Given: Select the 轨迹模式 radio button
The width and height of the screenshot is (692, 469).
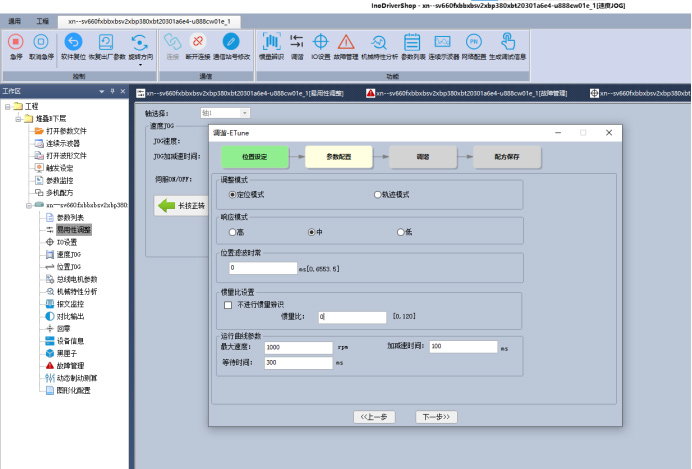Looking at the screenshot, I should [x=377, y=194].
